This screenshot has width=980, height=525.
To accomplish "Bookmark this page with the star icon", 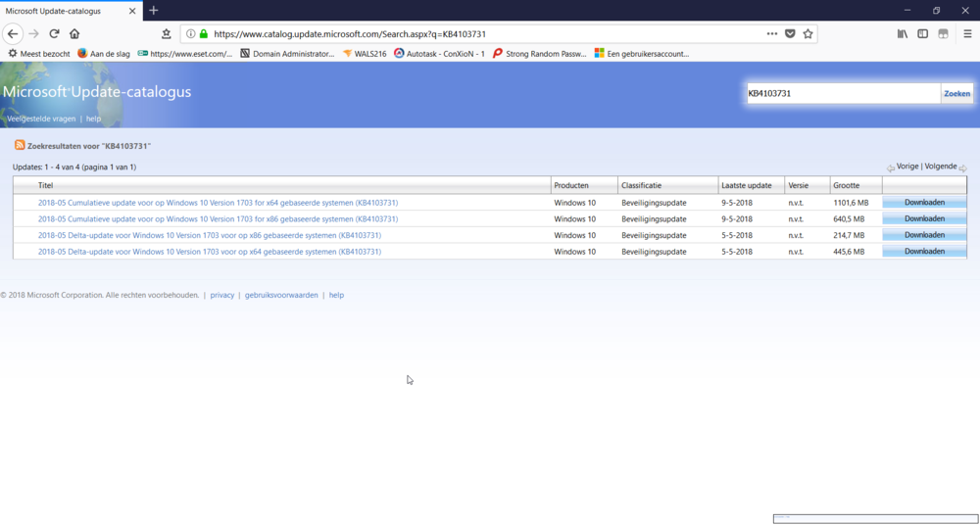I will coord(808,33).
